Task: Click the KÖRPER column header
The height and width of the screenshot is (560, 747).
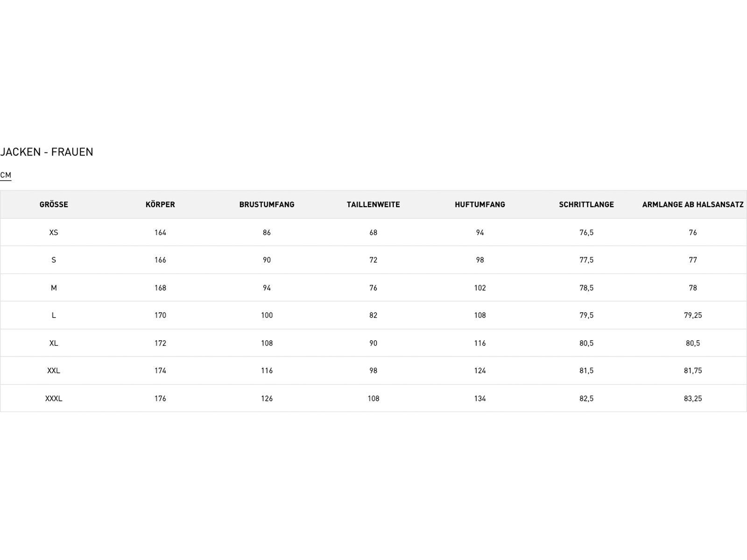Action: 160,204
